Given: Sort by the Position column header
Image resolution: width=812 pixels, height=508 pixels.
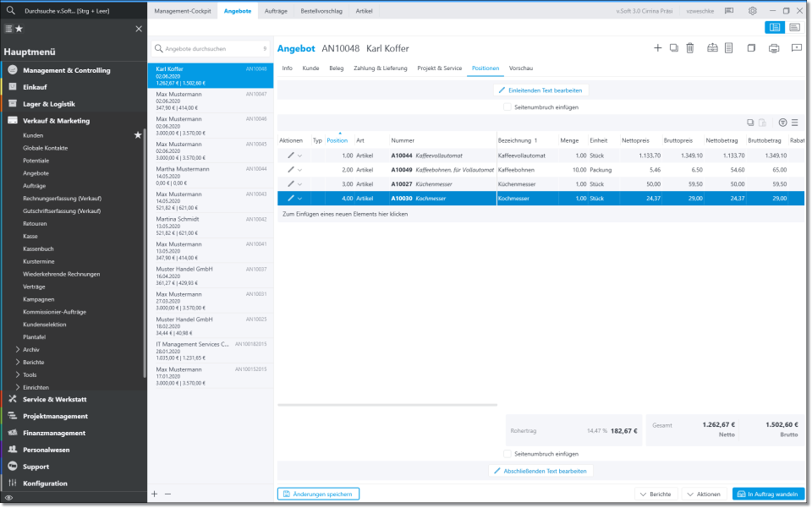Looking at the screenshot, I should [337, 140].
